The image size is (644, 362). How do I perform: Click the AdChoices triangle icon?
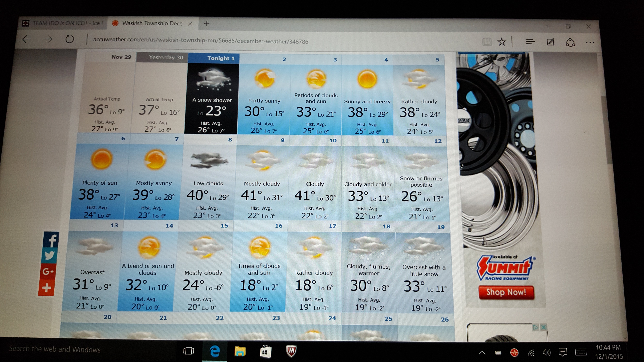click(535, 327)
